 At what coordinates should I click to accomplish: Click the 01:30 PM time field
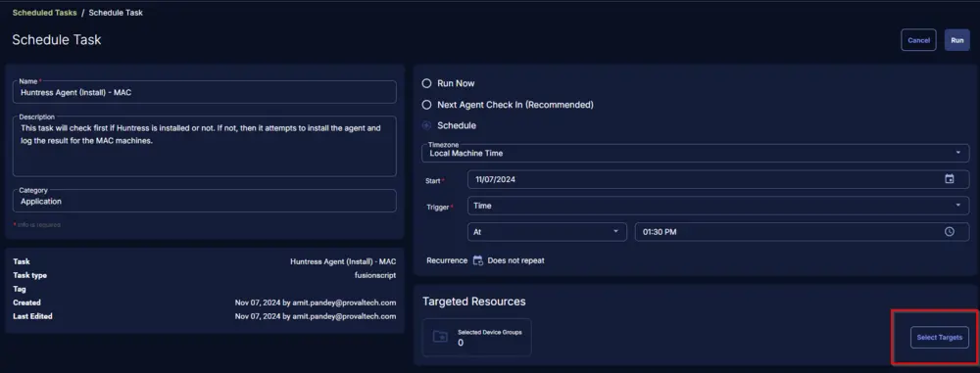[802, 232]
